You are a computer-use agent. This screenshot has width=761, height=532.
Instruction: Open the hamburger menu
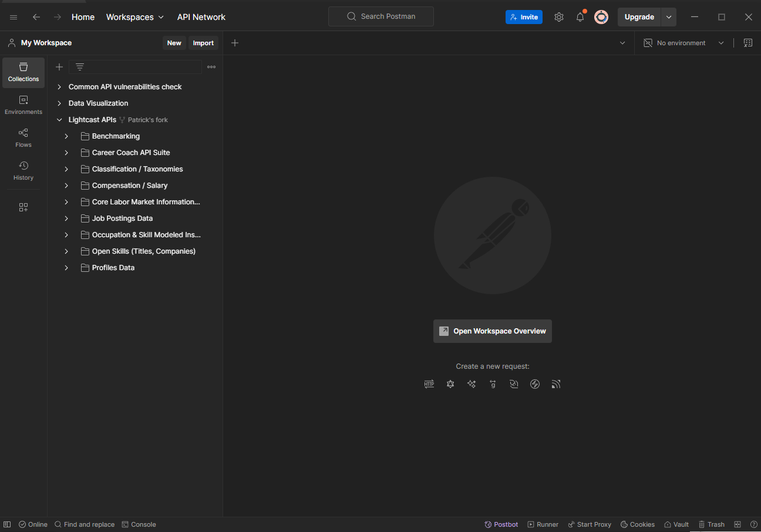[14, 17]
